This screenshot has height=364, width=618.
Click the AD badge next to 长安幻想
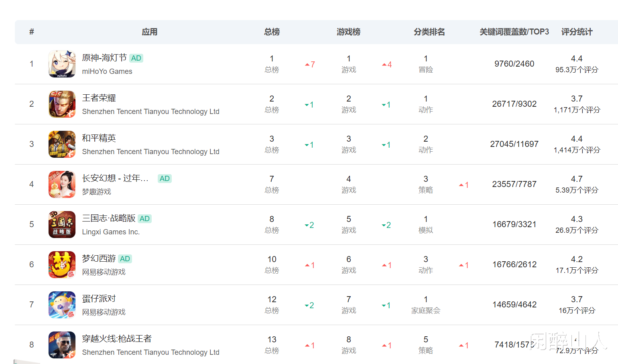(x=165, y=179)
